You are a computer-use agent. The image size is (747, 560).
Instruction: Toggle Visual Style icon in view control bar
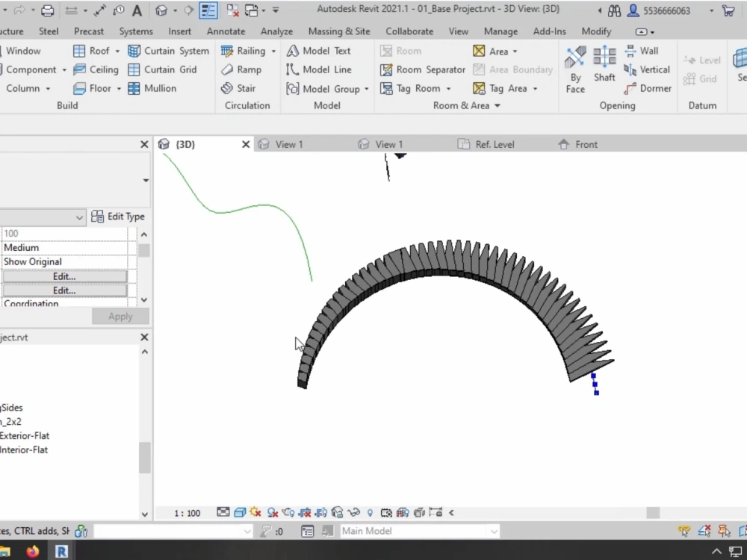point(240,513)
